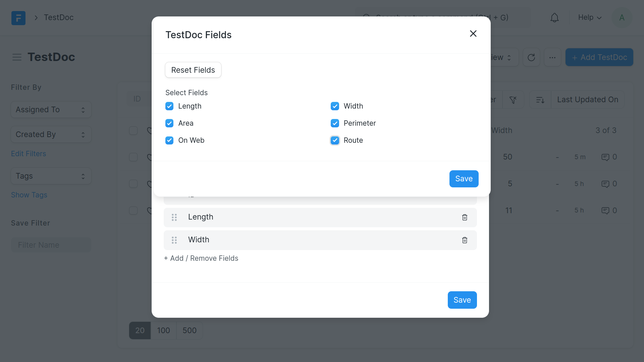Delete the Length field row
Viewport: 644px width, 362px height.
pyautogui.click(x=465, y=218)
